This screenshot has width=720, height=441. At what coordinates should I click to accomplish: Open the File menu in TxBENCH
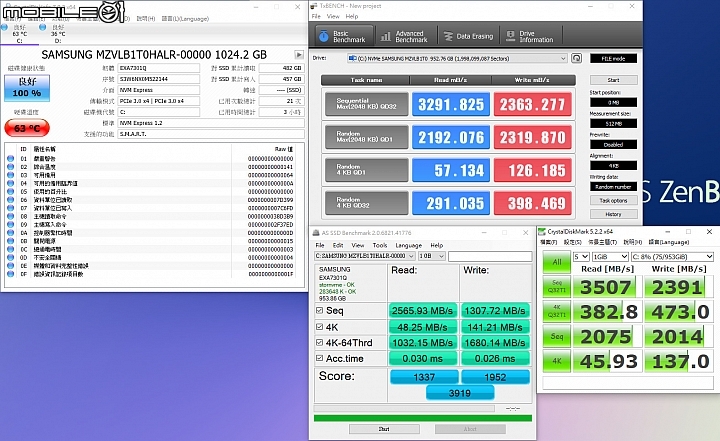316,17
